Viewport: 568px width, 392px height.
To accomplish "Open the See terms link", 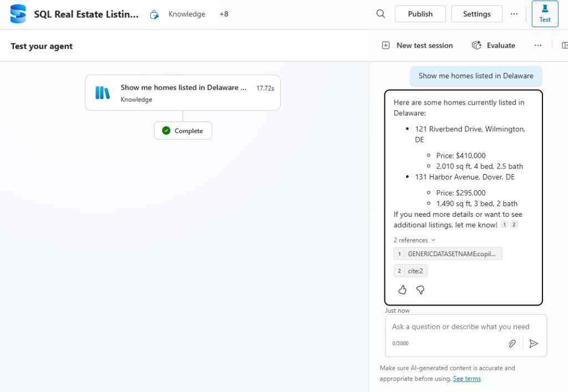I will tap(466, 379).
